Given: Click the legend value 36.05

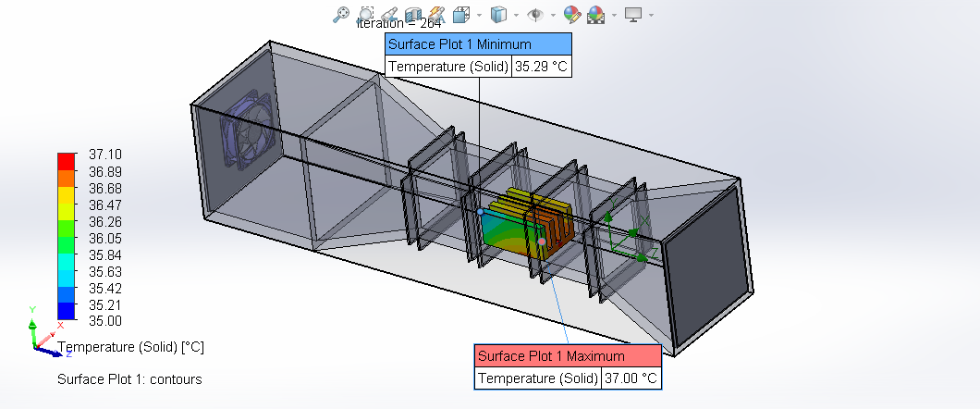Looking at the screenshot, I should (105, 238).
